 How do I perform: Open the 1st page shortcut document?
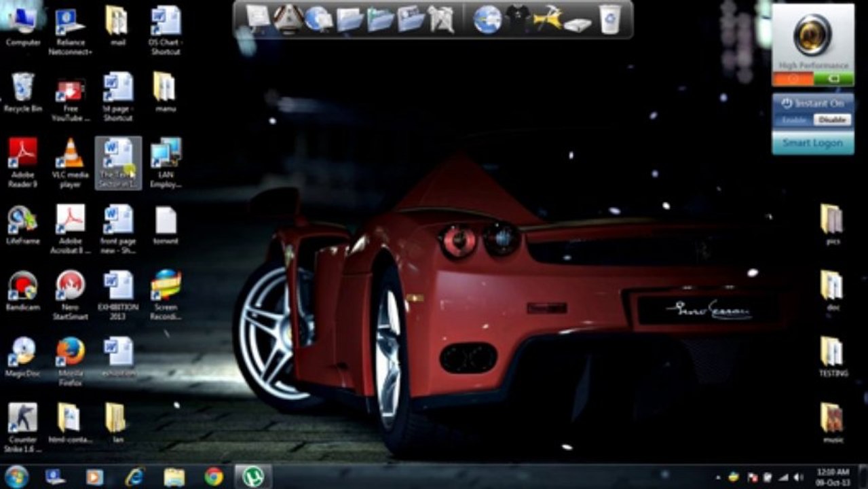coord(118,96)
